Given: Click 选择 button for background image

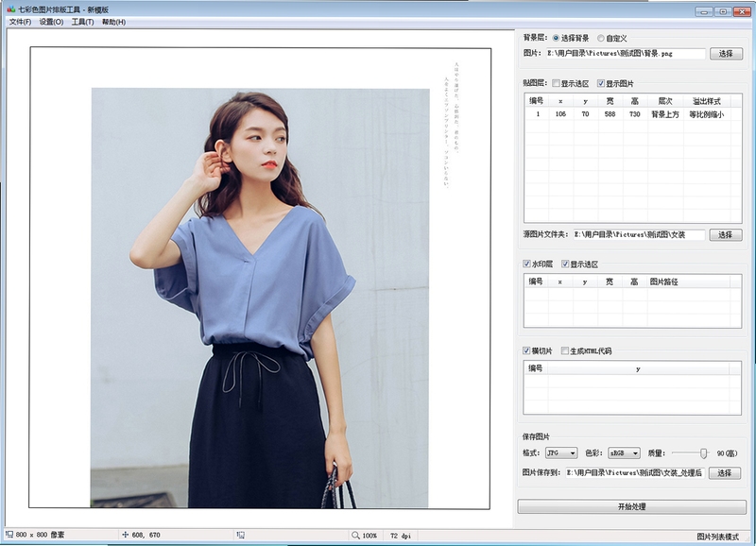Looking at the screenshot, I should tap(726, 54).
